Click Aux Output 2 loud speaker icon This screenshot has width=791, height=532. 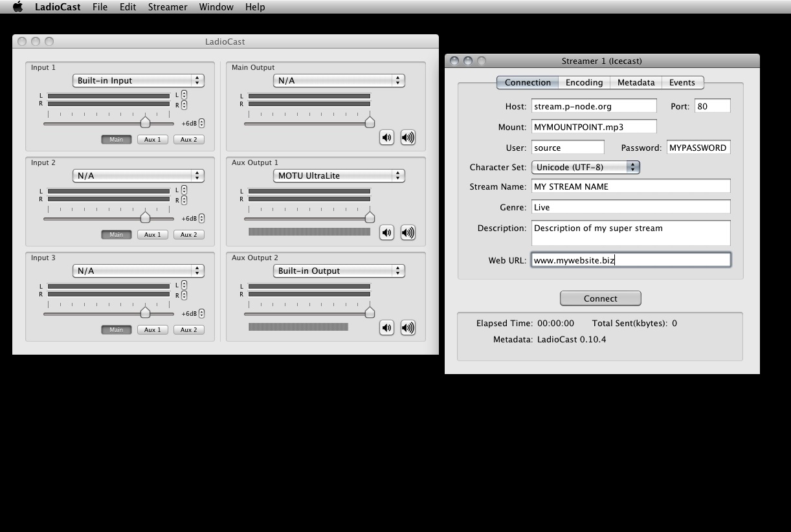[x=408, y=327]
